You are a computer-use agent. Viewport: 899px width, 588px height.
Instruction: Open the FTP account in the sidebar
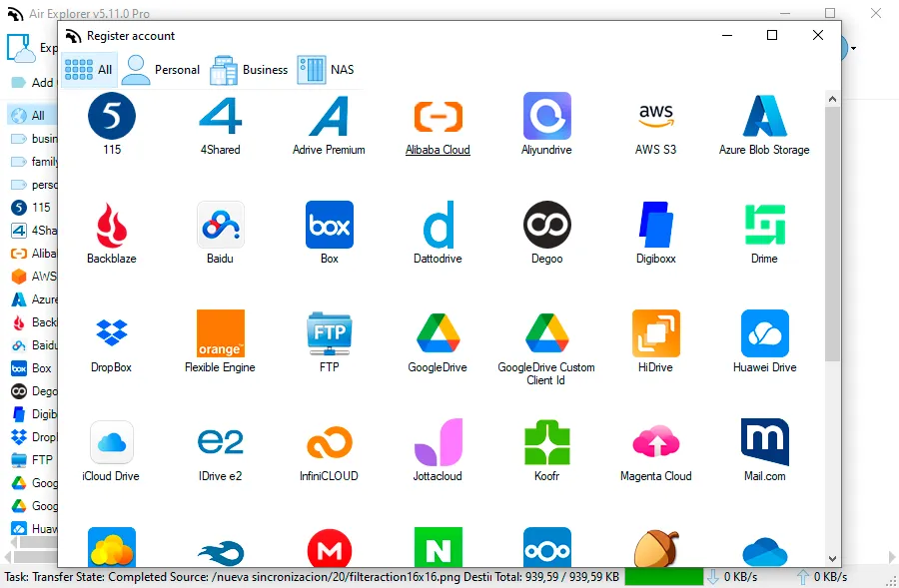coord(33,459)
